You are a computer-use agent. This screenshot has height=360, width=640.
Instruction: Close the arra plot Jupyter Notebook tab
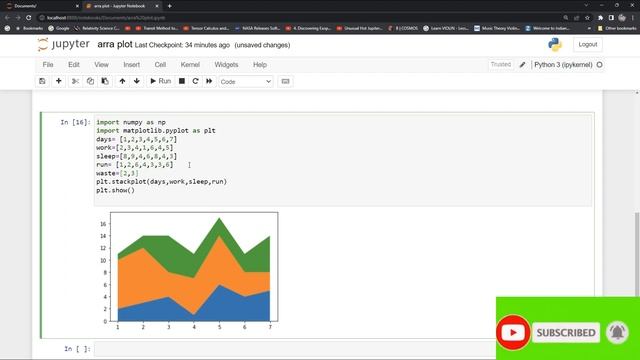point(157,6)
